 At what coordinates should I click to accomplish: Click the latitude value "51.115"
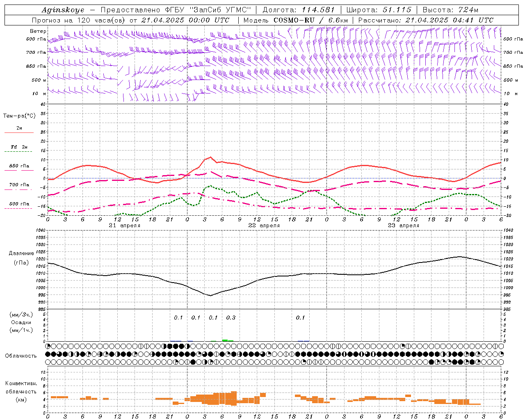tap(397, 10)
